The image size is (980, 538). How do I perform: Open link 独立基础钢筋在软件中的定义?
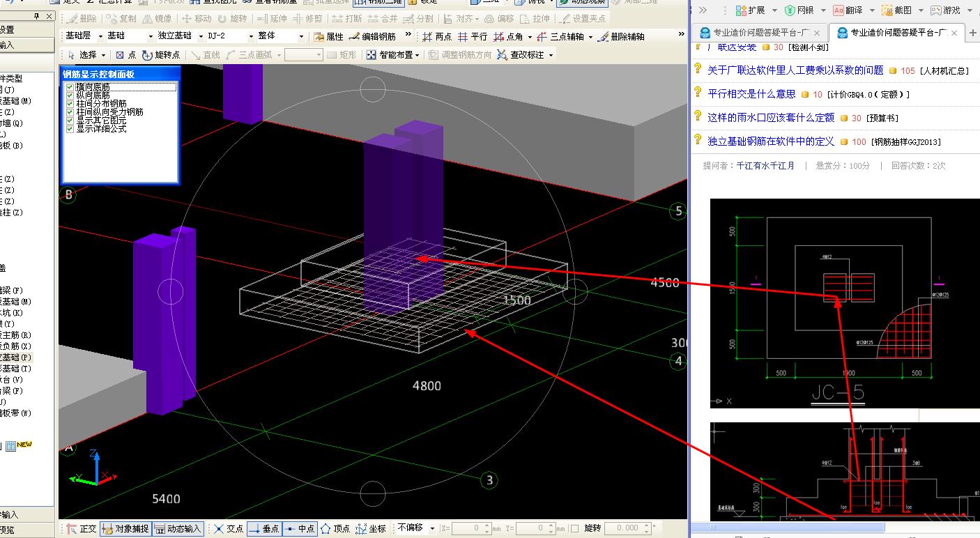click(x=771, y=141)
